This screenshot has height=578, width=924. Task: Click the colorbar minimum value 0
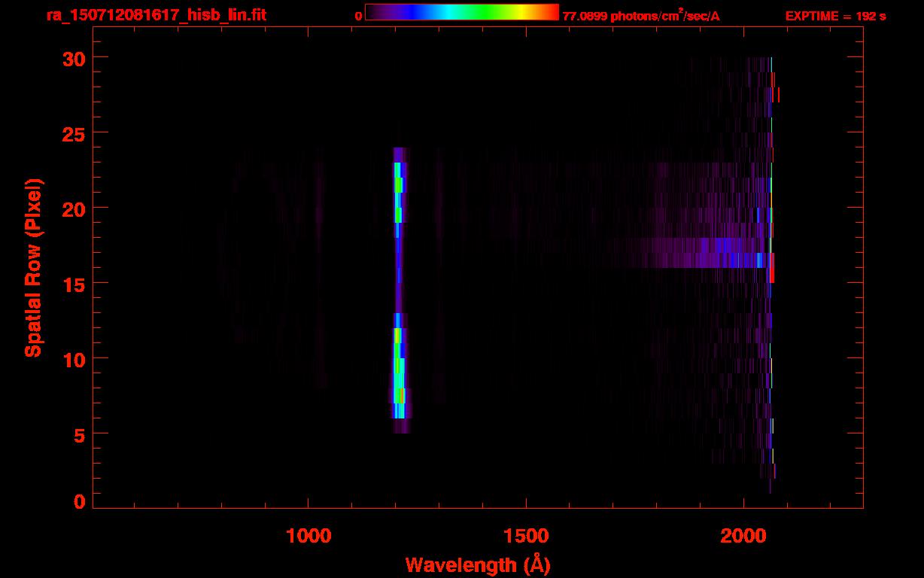click(358, 16)
